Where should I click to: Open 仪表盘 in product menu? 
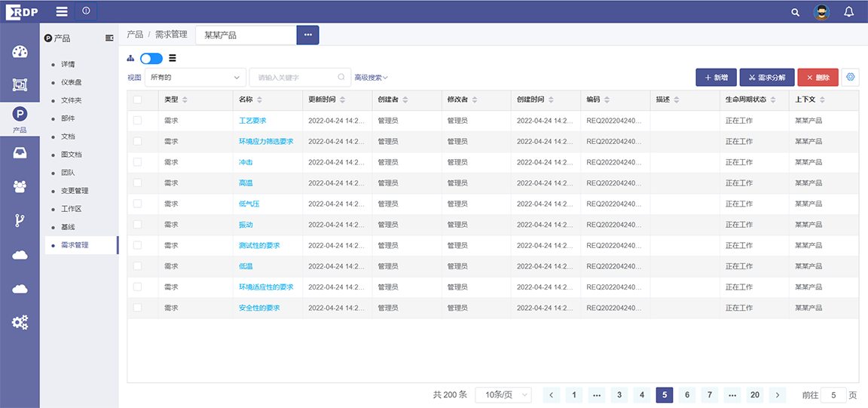tap(72, 82)
